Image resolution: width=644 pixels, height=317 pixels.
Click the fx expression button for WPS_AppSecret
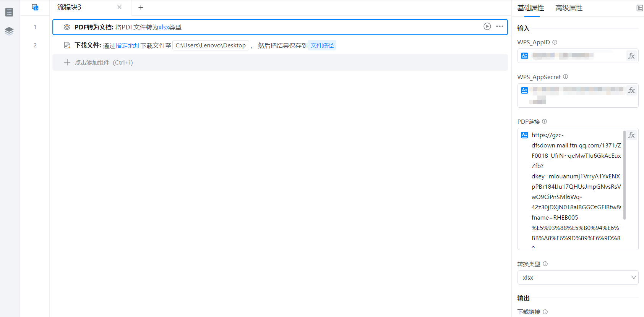(631, 91)
